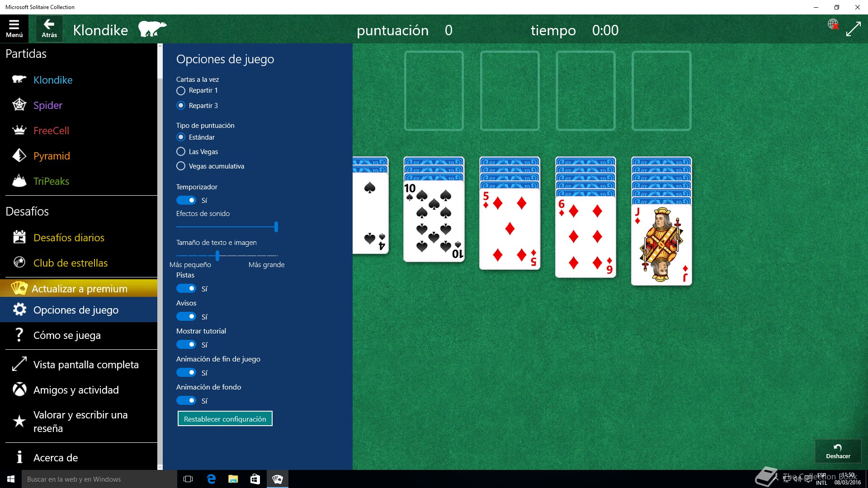Click the question mark icon for Cómo se juega
868x488 pixels.
19,335
